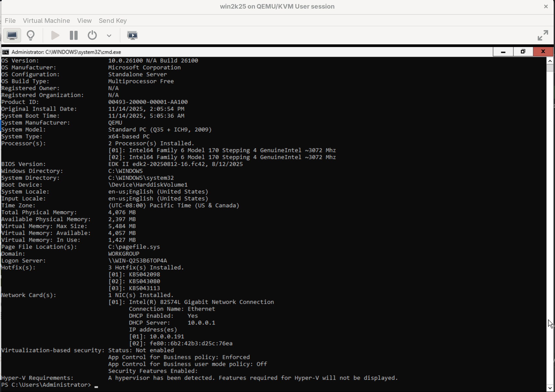
Task: Close the win2k25 QEMU/KVM viewer window
Action: (x=546, y=6)
